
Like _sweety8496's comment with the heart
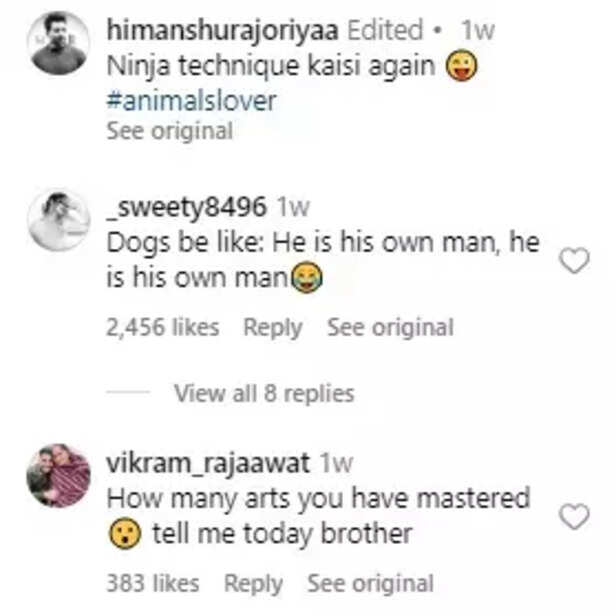click(x=574, y=262)
